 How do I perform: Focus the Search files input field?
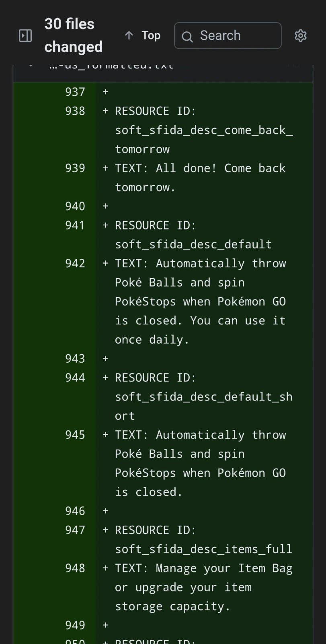coord(237,36)
